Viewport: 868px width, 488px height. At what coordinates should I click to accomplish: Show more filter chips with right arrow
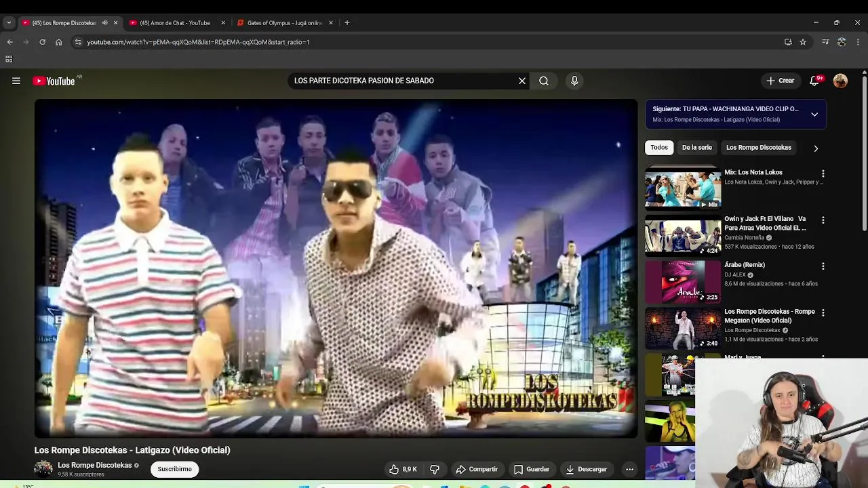pos(816,148)
